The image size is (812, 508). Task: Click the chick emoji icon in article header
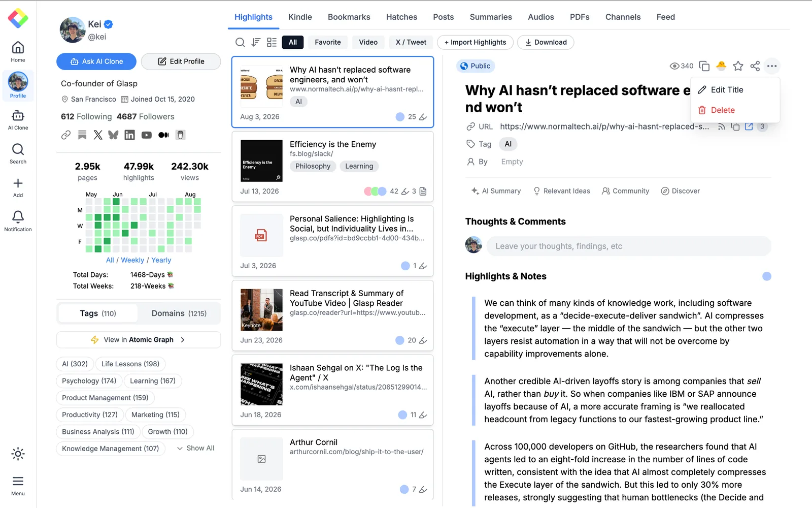pyautogui.click(x=721, y=66)
